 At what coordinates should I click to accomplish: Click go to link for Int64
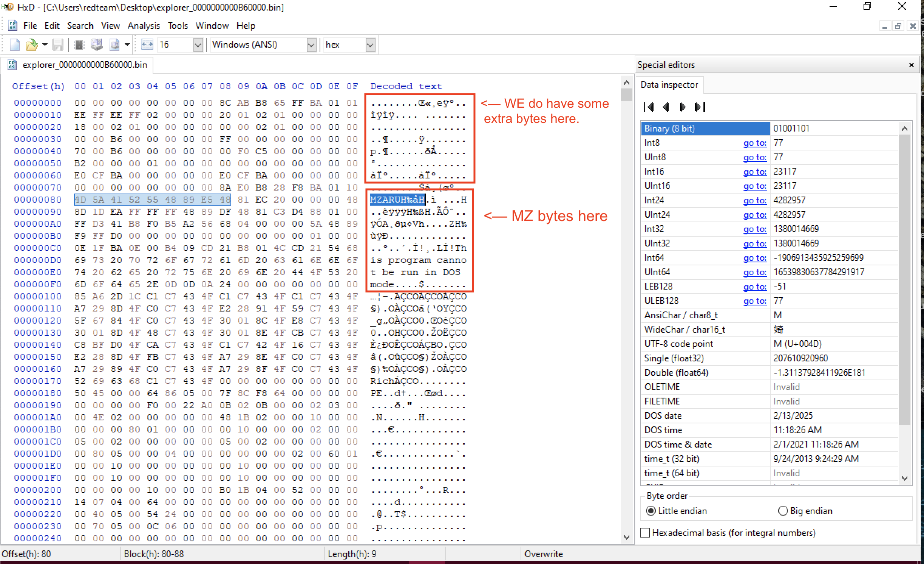(755, 258)
